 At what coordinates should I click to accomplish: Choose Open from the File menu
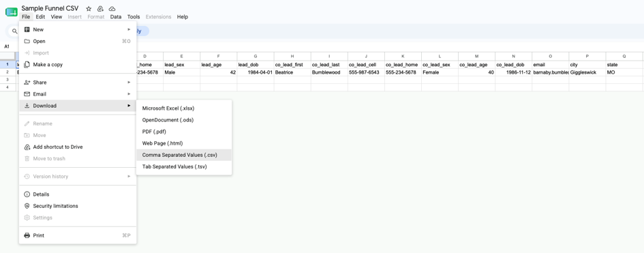78,41
